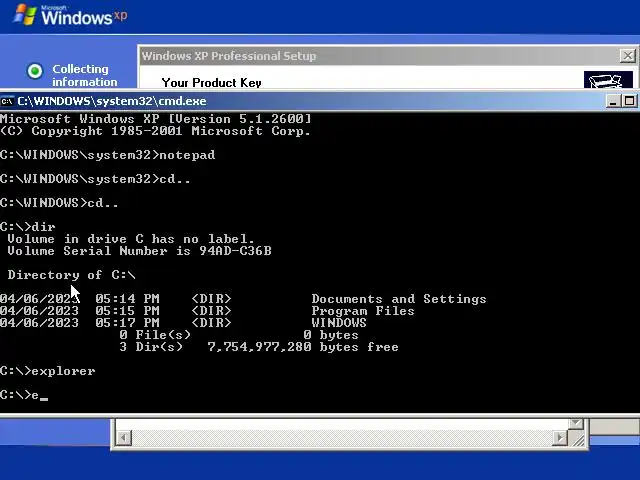Click the horizontal scrollbar track
640x480 pixels.
click(x=342, y=438)
